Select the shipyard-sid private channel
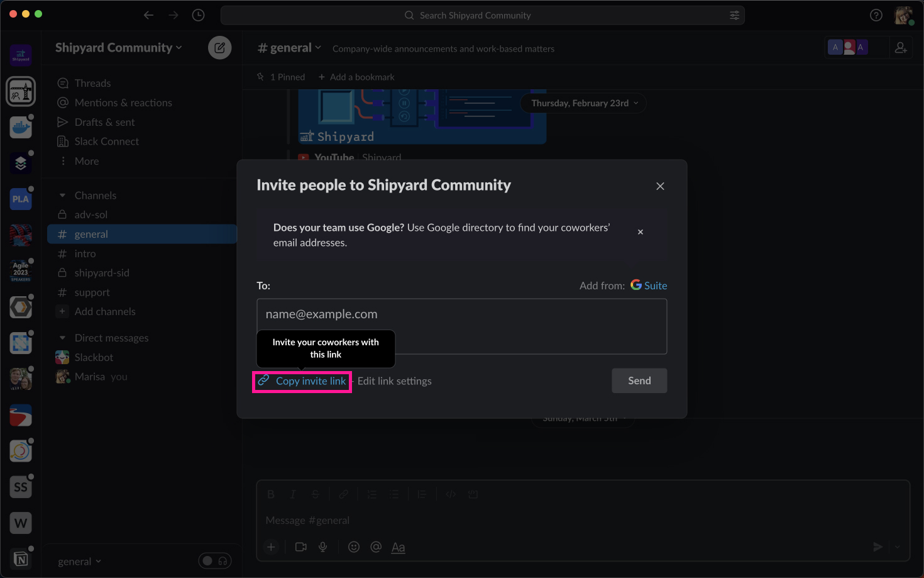Image resolution: width=924 pixels, height=578 pixels. [141, 273]
